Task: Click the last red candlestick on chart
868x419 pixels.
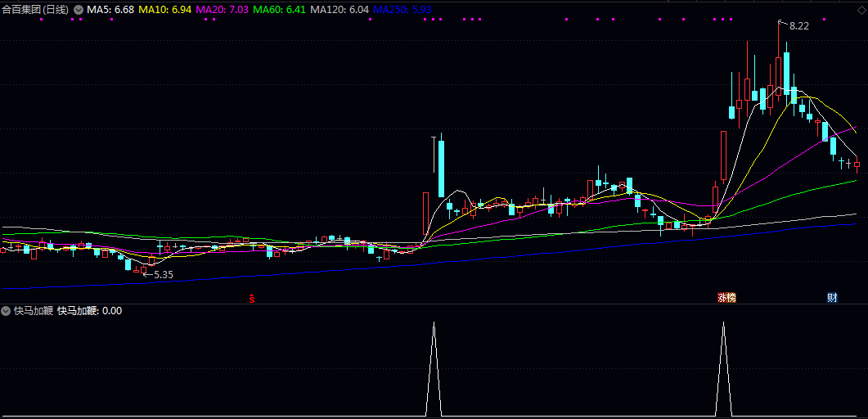Action: (857, 164)
